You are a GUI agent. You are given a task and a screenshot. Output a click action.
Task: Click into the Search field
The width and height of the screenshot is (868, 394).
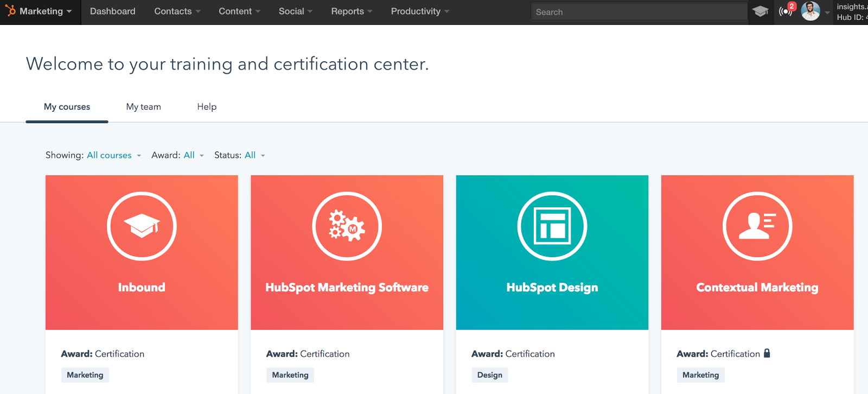coord(639,12)
